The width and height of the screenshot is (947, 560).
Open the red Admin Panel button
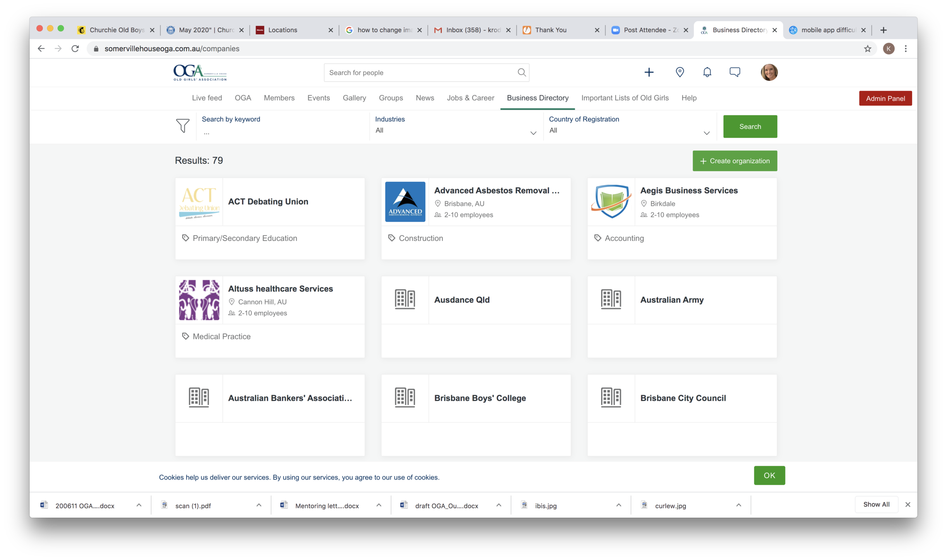pos(885,99)
